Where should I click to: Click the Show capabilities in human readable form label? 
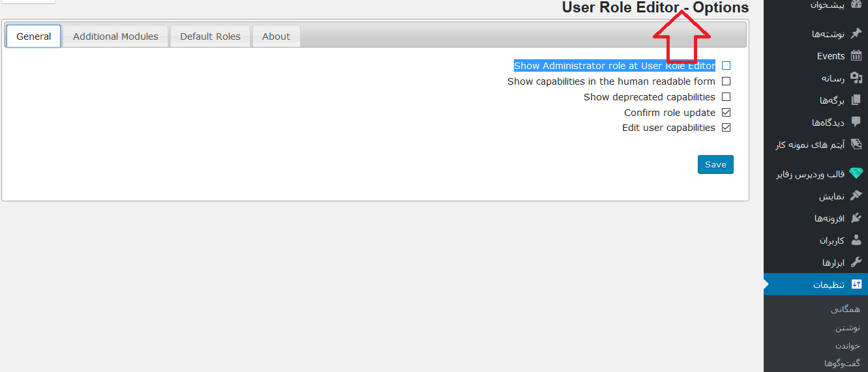pos(611,81)
